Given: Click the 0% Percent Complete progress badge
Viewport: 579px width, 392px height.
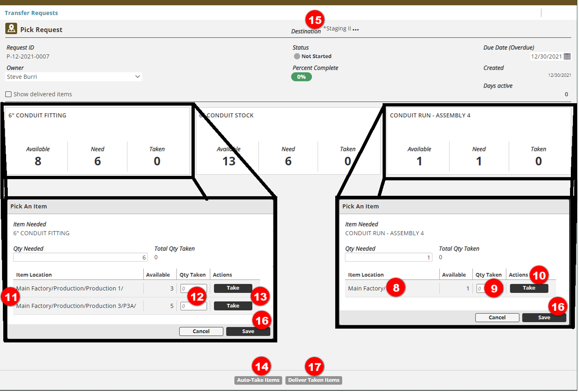Looking at the screenshot, I should click(x=301, y=77).
